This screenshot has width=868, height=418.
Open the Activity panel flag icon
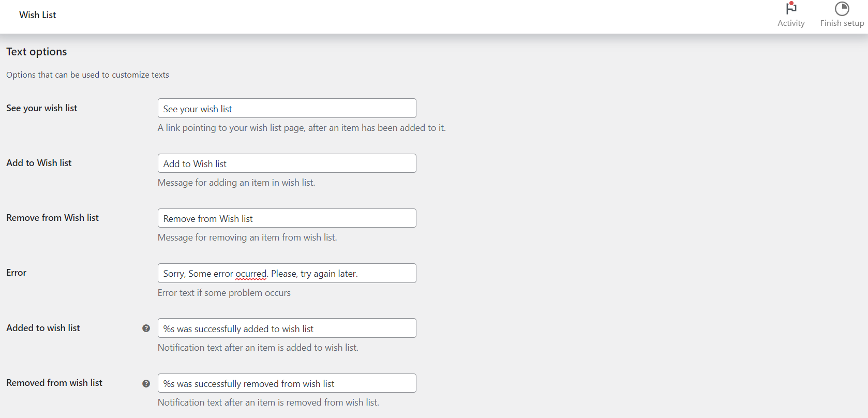(x=791, y=9)
